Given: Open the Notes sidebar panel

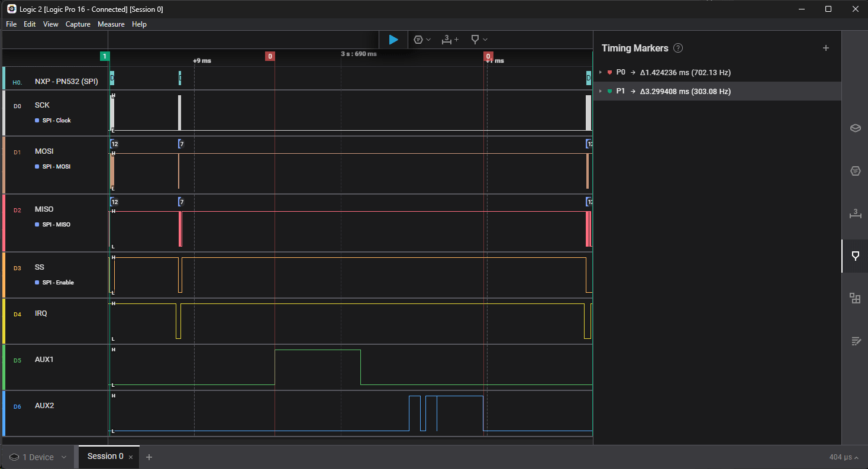Looking at the screenshot, I should (855, 341).
